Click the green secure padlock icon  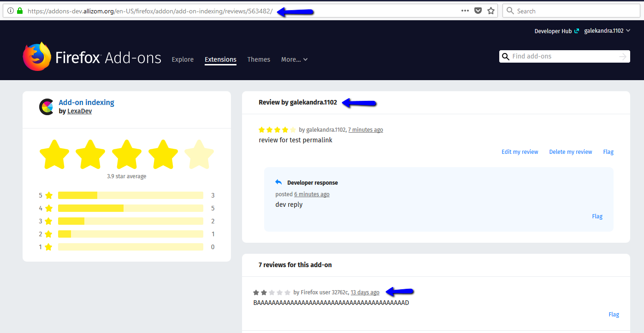point(20,11)
